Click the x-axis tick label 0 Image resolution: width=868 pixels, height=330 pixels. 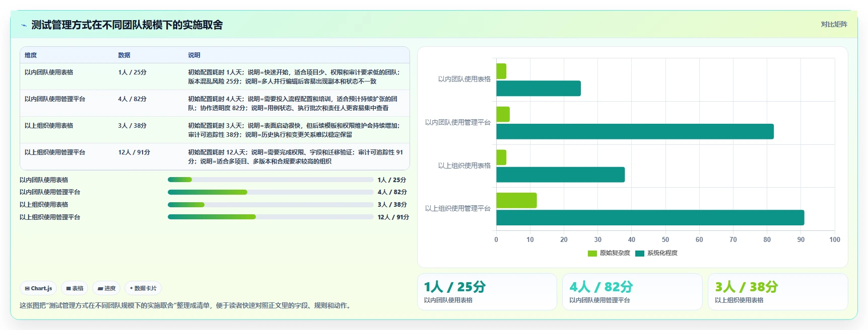(496, 239)
